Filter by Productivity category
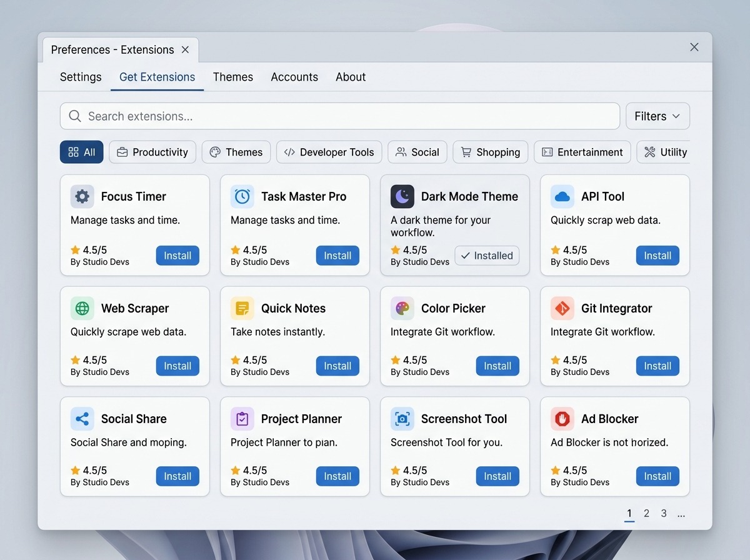 click(152, 152)
